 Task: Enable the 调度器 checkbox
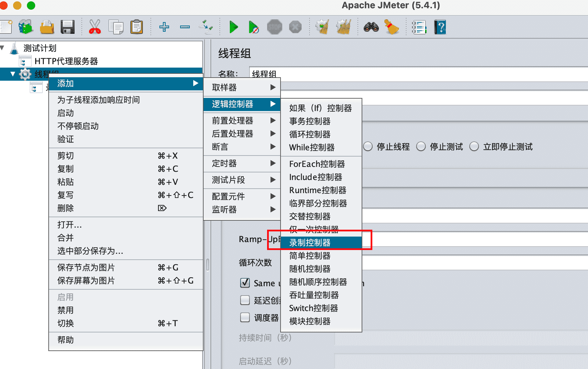coord(245,317)
